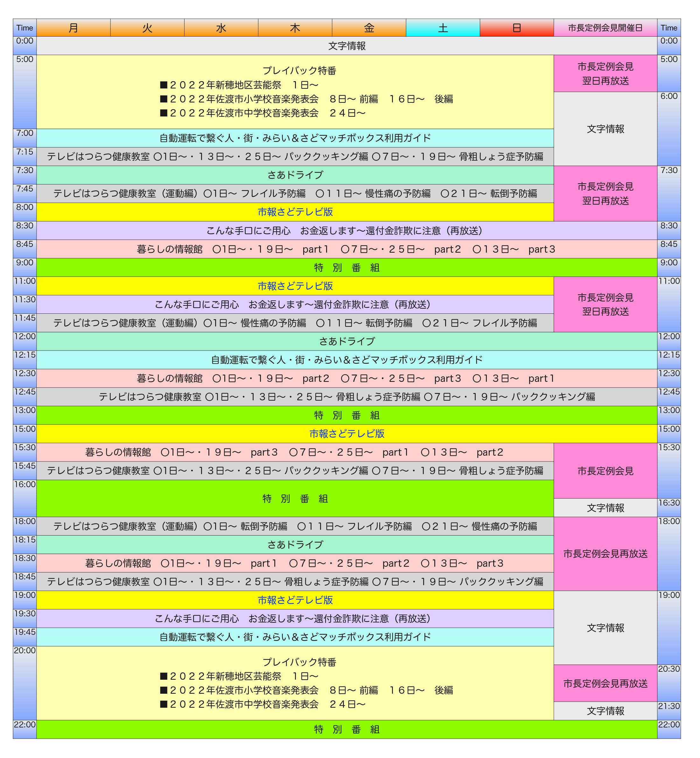Image resolution: width=700 pixels, height=758 pixels.
Task: Click the wide 文字情報 cell in 0:00 row
Action: pos(346,46)
